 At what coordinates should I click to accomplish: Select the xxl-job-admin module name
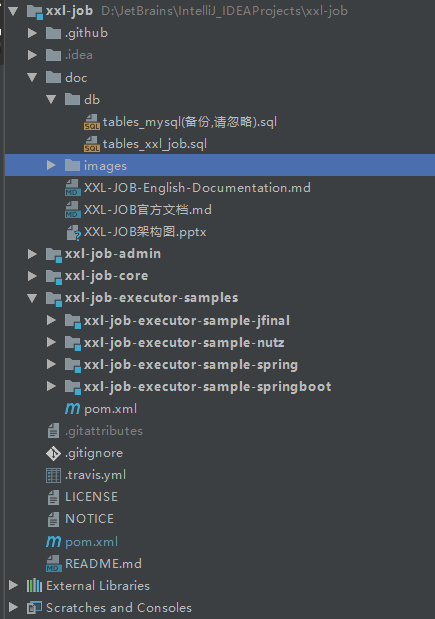113,254
